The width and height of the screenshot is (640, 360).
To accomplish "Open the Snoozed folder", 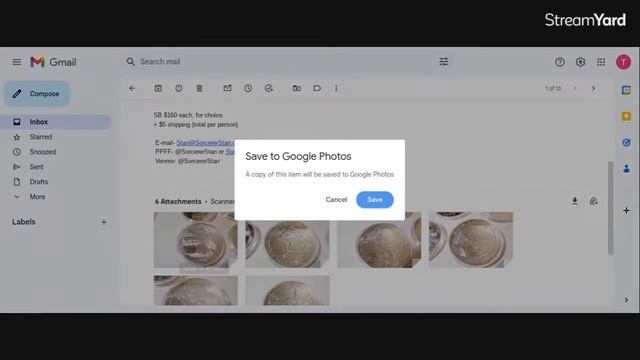I will 42,152.
